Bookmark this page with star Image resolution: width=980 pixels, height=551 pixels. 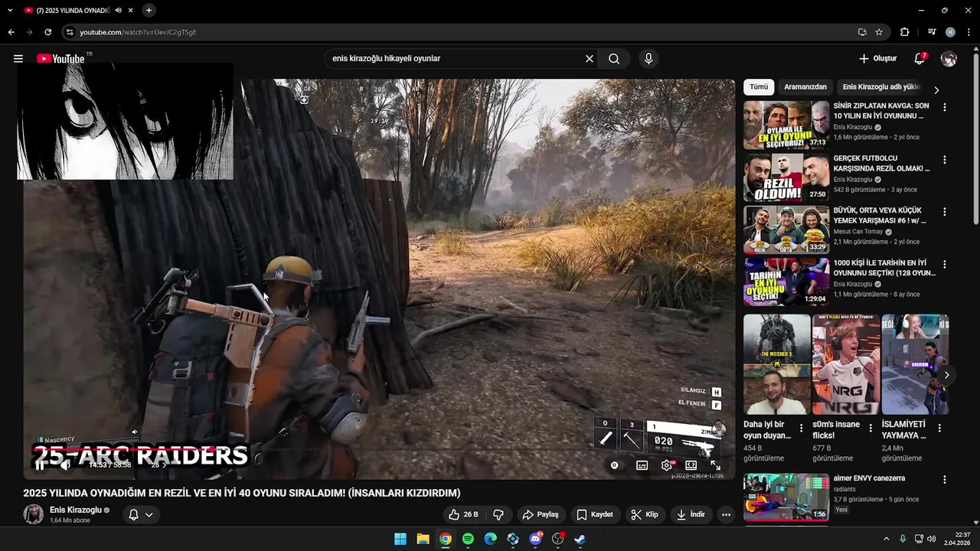pos(879,32)
